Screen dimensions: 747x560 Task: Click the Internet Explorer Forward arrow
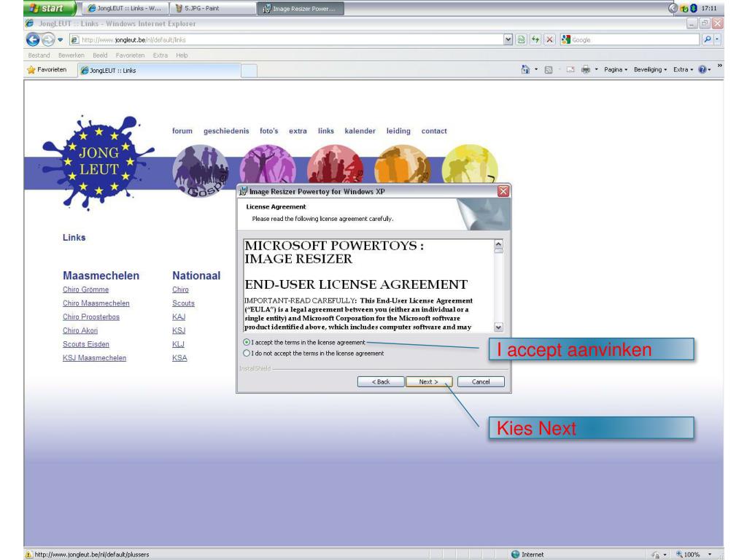point(48,39)
